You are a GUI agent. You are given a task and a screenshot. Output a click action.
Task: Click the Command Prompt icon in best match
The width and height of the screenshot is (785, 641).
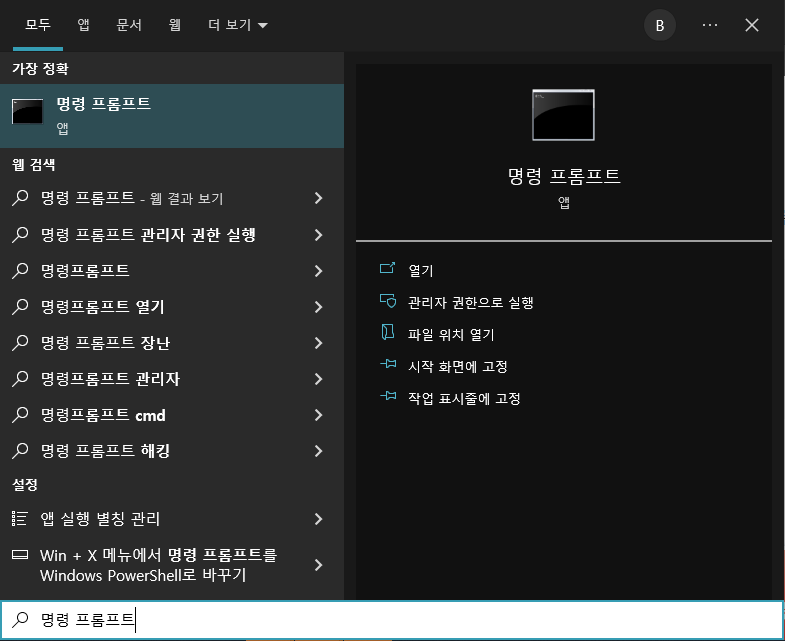28,111
